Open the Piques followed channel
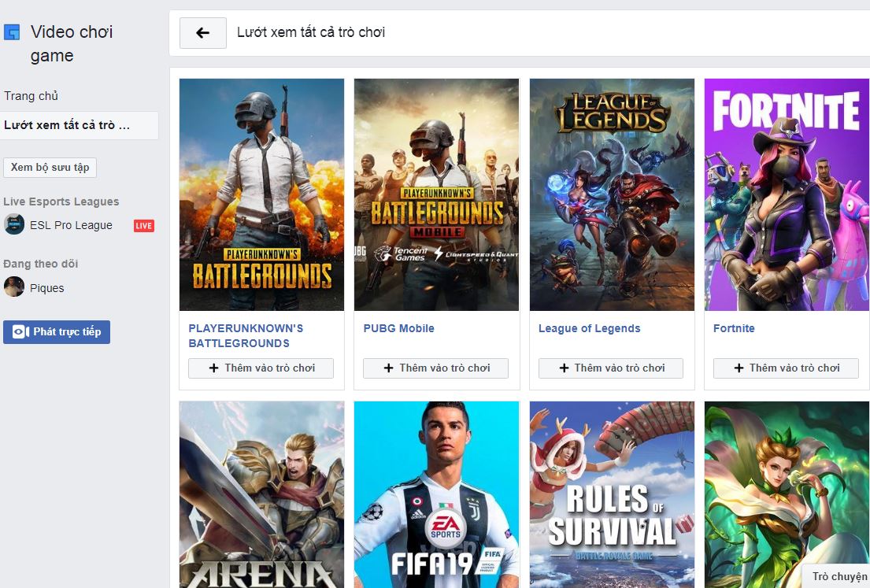Image resolution: width=870 pixels, height=588 pixels. [x=47, y=288]
